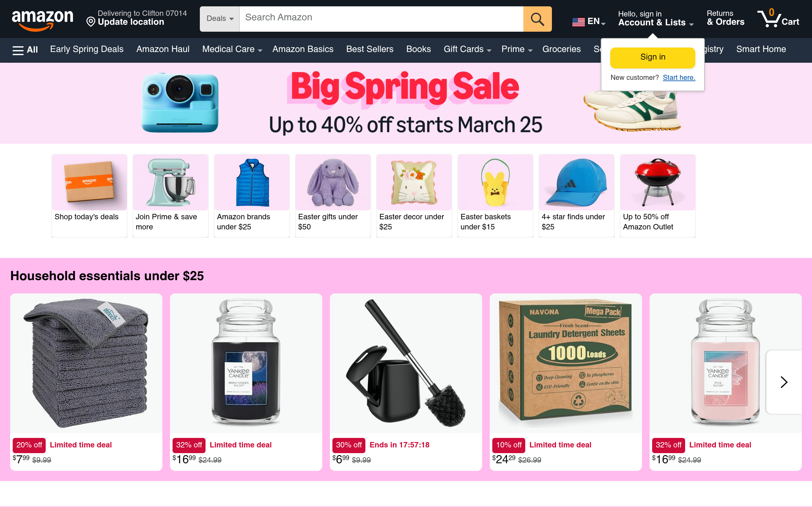Focus the Search Amazon field

[381, 19]
